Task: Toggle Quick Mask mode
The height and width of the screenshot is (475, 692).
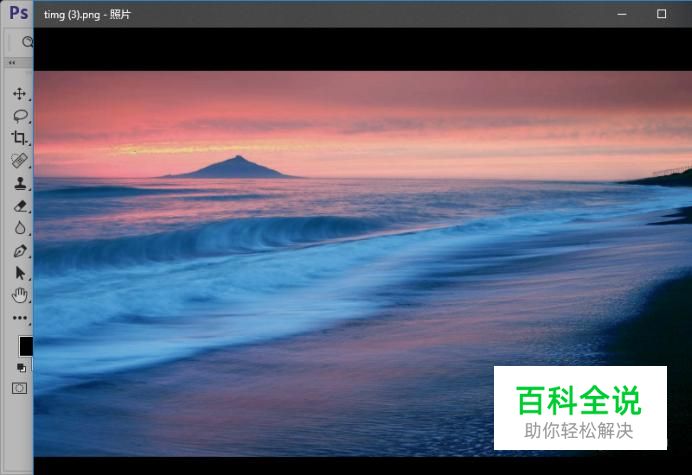Action: [x=19, y=388]
